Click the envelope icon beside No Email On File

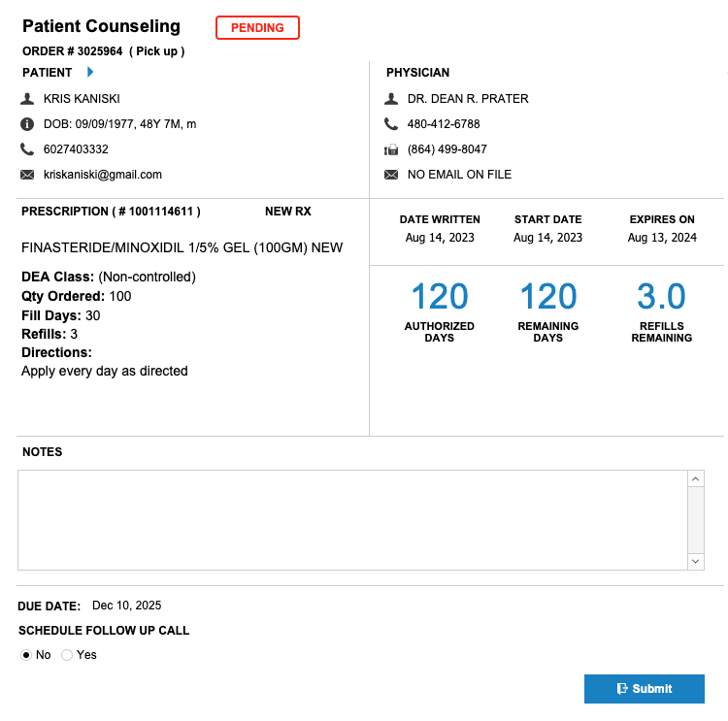click(391, 175)
